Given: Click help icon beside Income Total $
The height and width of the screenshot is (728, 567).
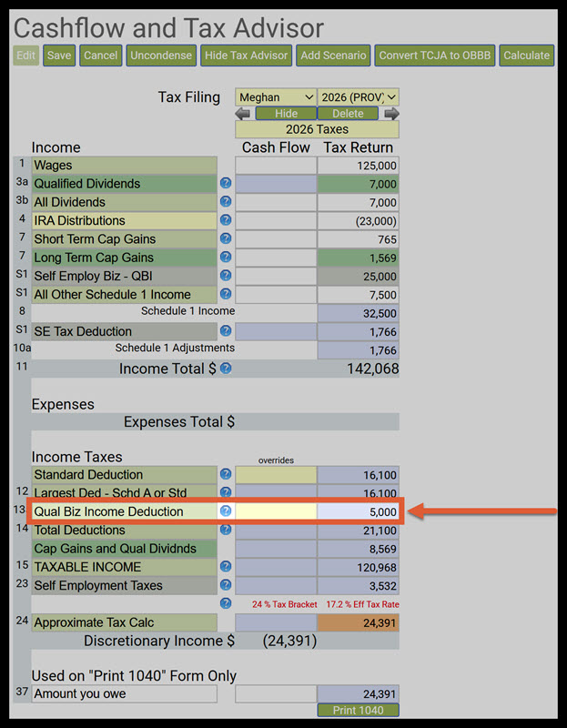Looking at the screenshot, I should pos(226,369).
